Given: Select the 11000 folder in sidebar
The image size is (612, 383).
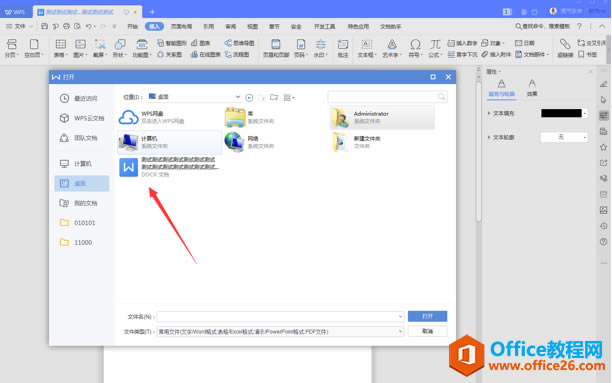Looking at the screenshot, I should click(x=82, y=242).
